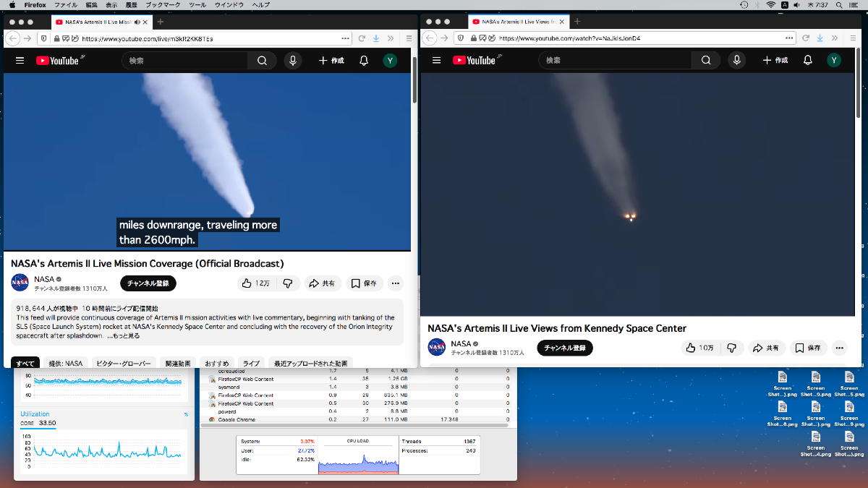
Task: Click right window vertical scrollbar
Action: coord(860,85)
